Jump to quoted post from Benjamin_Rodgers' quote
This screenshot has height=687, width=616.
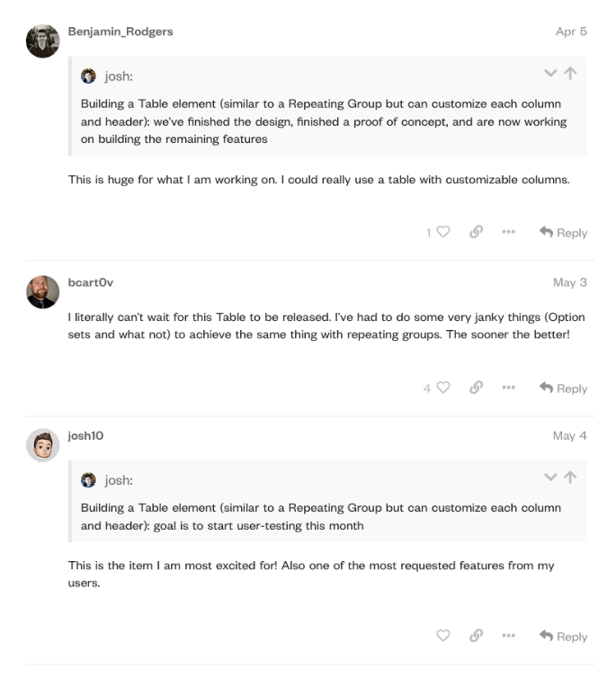tap(570, 74)
